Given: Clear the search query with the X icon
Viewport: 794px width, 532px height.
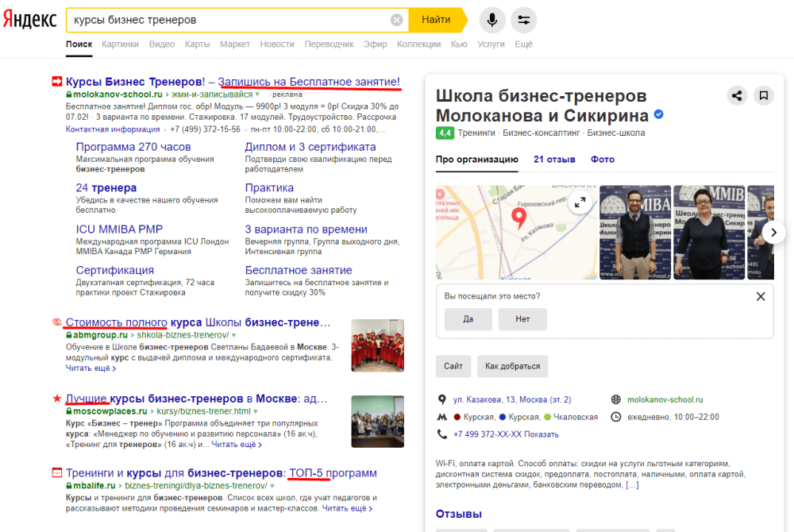Looking at the screenshot, I should 397,20.
